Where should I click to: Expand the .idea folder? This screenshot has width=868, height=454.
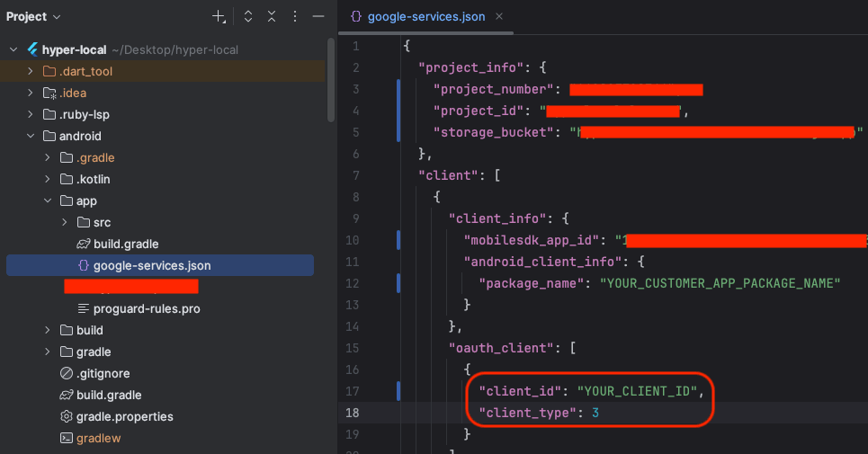[31, 93]
